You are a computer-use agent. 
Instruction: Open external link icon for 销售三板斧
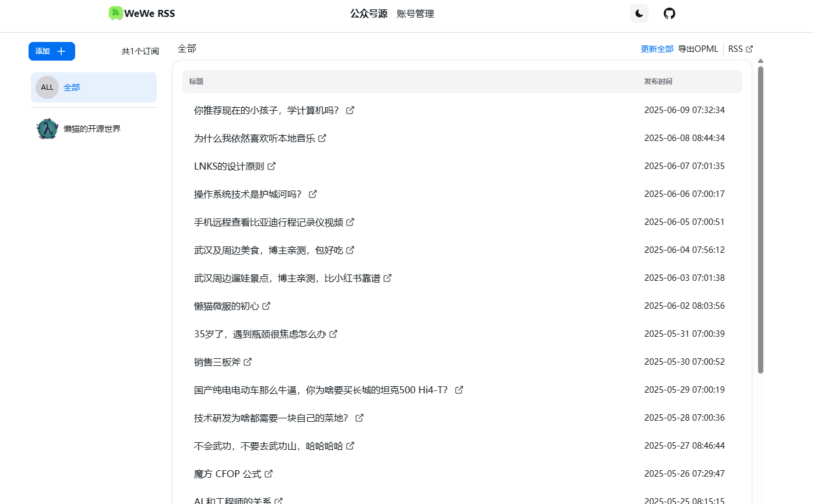(x=248, y=362)
